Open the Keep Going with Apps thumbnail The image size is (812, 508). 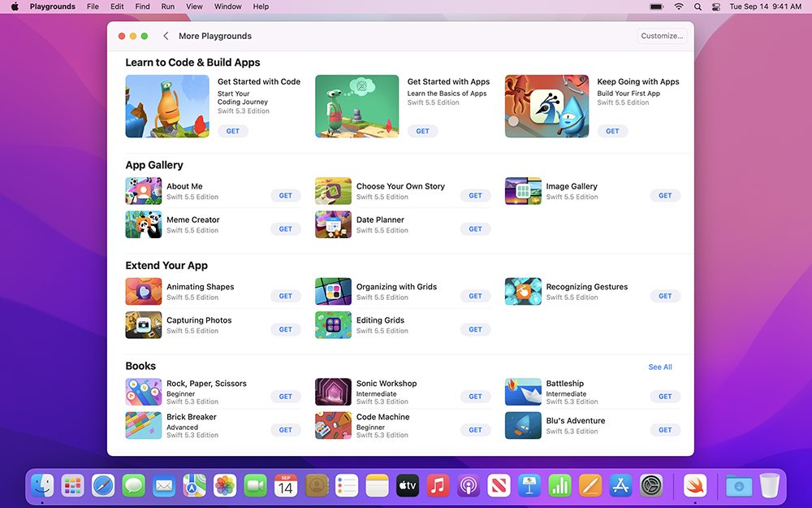tap(546, 106)
